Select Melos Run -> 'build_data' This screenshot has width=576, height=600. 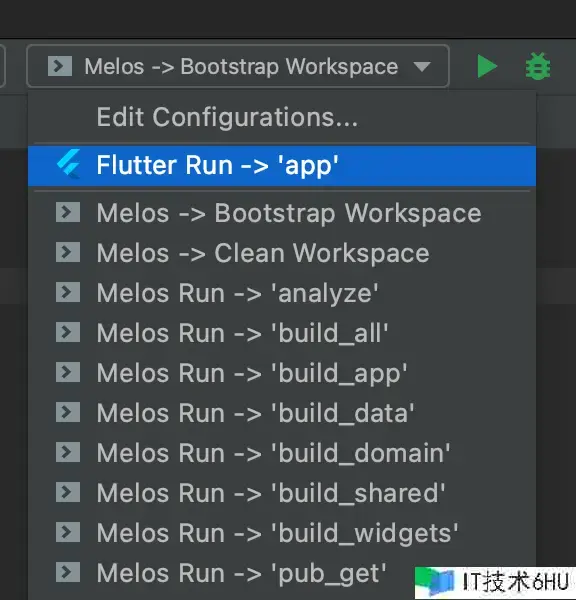tap(282, 413)
